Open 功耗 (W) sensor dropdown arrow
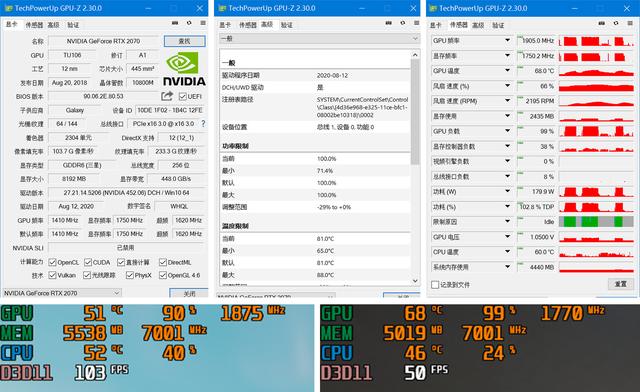 (x=507, y=191)
